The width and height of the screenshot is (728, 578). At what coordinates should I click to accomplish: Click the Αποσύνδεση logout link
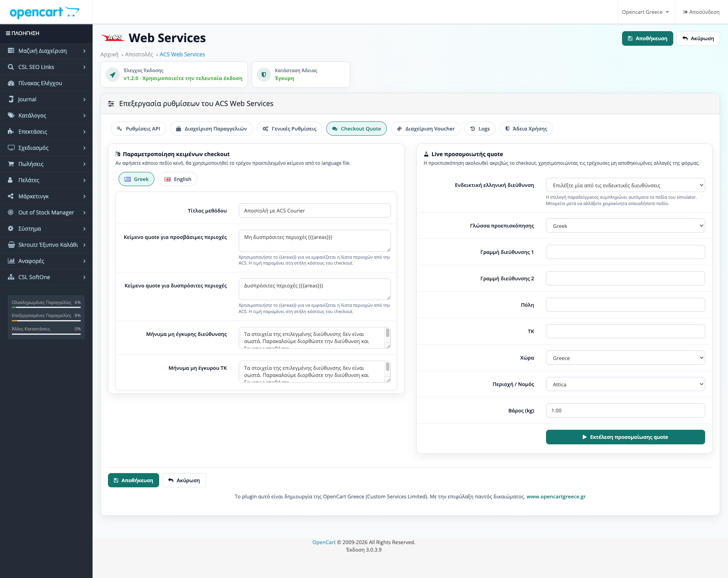tap(701, 12)
